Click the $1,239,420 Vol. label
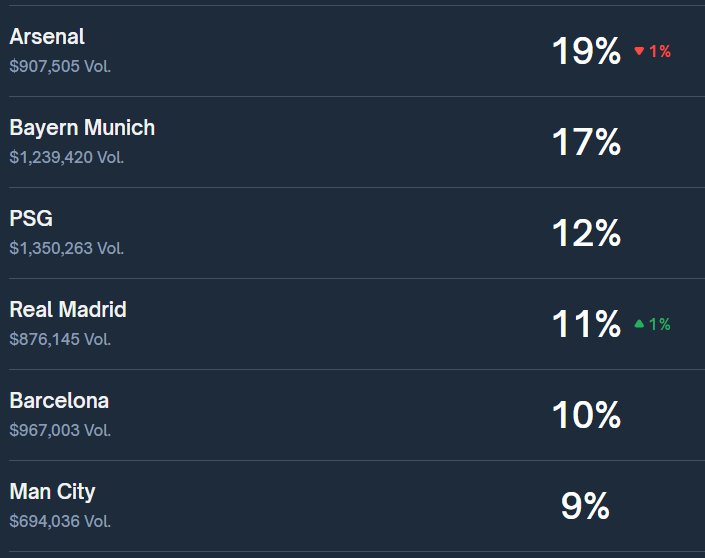This screenshot has width=705, height=558. 67,157
